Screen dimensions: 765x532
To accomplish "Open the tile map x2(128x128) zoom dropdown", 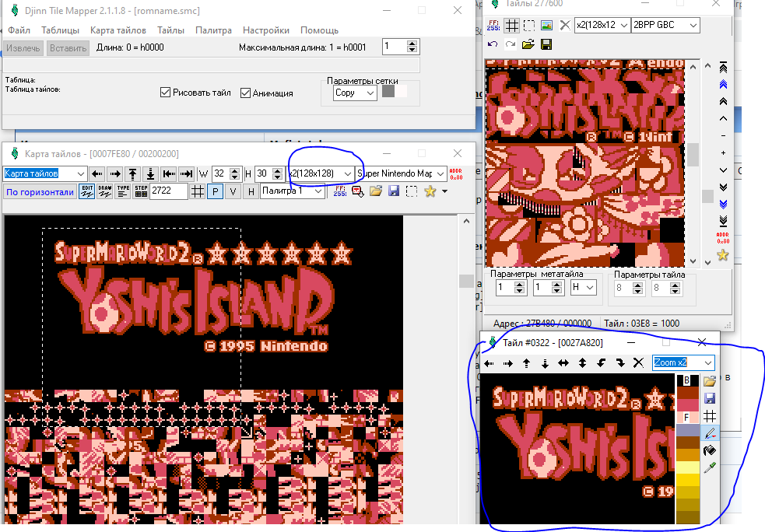I will click(x=321, y=173).
